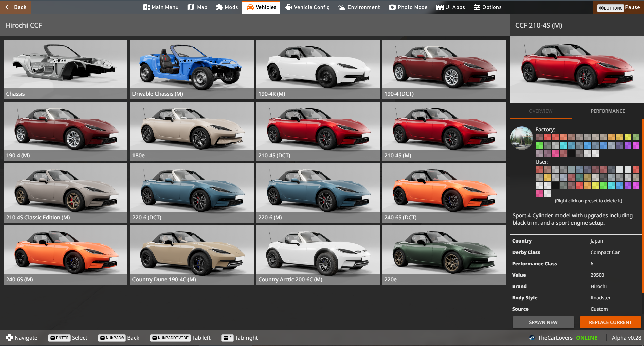
Task: Click the Vehicle Config engine icon
Action: tap(288, 7)
